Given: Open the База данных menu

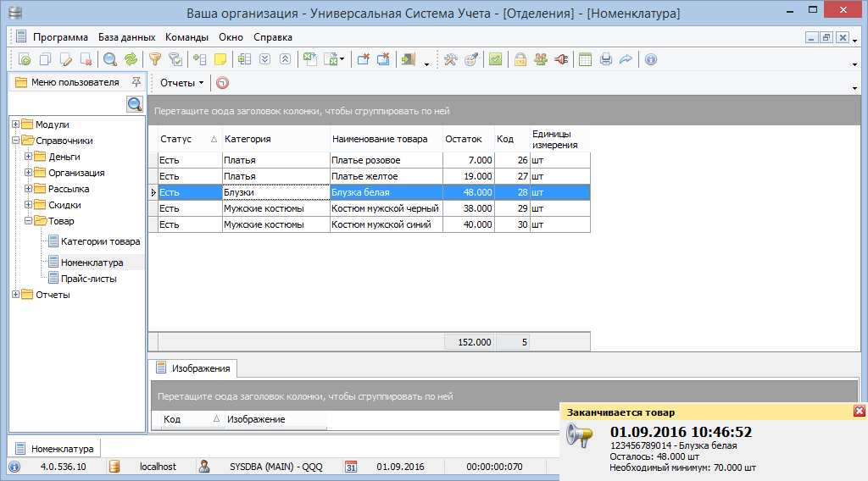Looking at the screenshot, I should (126, 37).
